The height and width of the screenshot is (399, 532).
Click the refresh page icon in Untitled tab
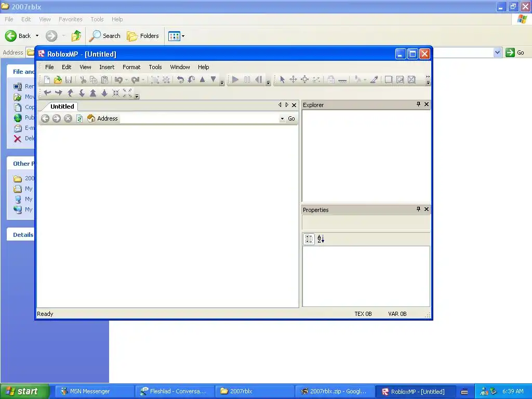(x=79, y=118)
